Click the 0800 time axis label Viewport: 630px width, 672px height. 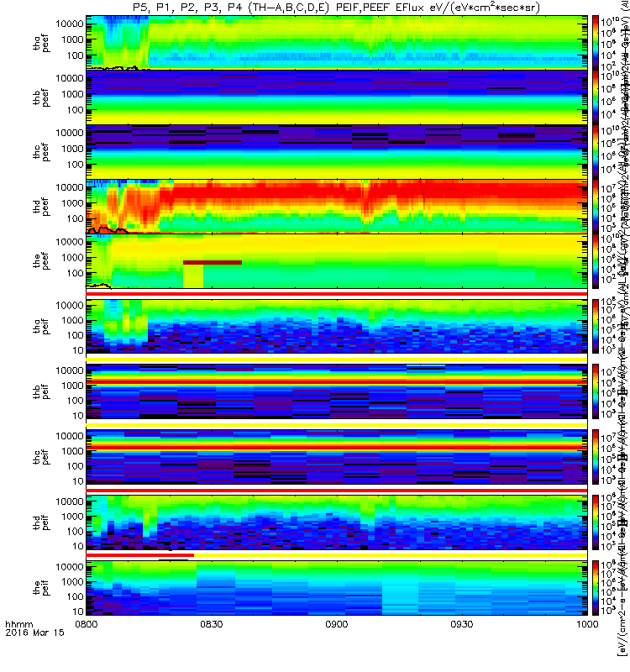87,624
